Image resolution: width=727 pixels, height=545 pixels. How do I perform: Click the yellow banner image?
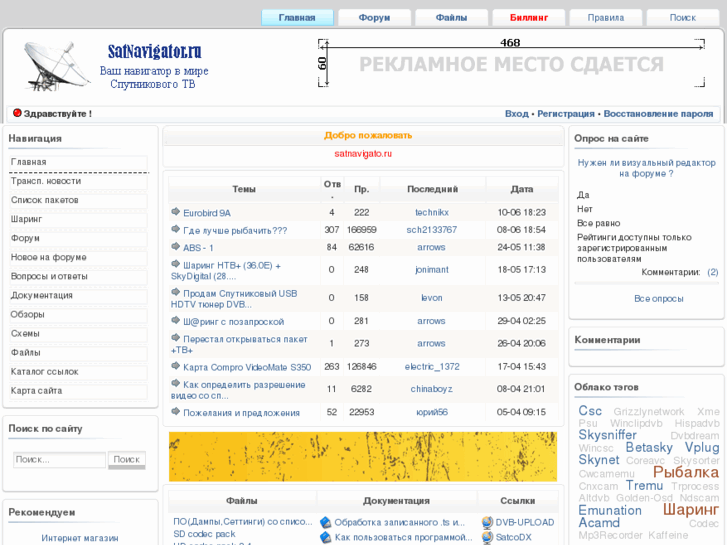[x=363, y=457]
